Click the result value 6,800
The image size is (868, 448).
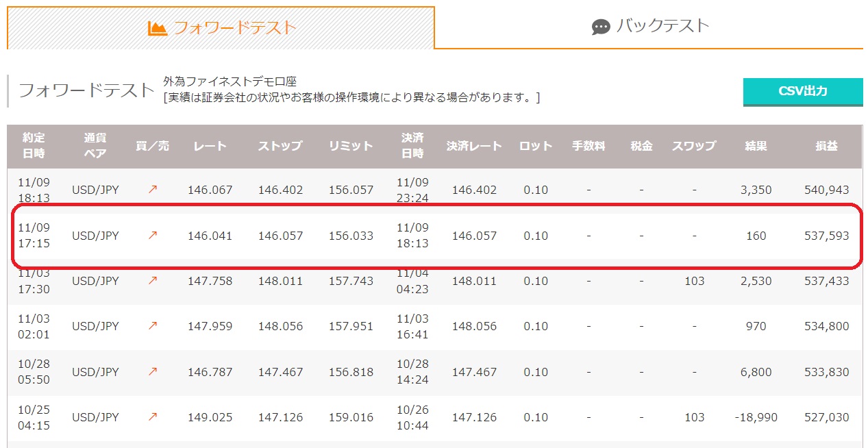(x=756, y=372)
